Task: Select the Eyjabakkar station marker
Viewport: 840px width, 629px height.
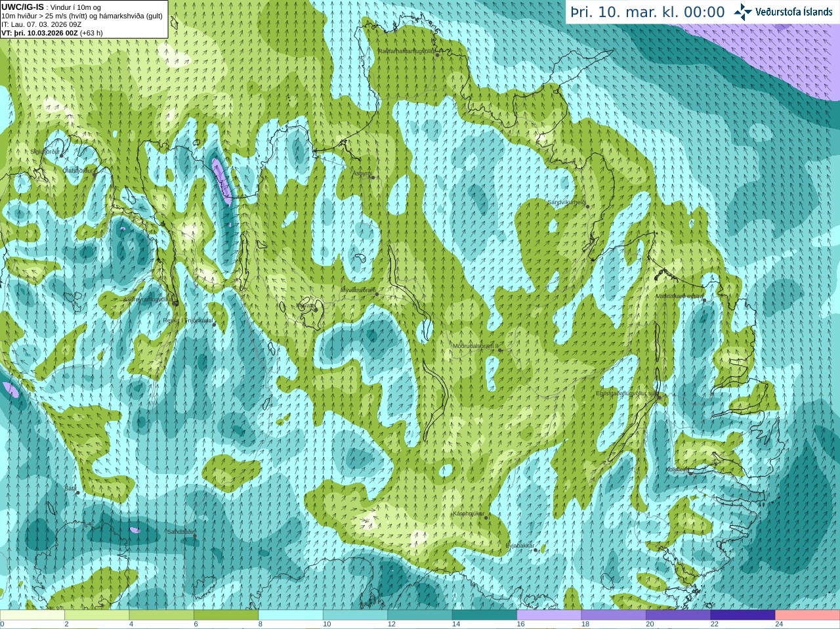Action: click(x=536, y=550)
